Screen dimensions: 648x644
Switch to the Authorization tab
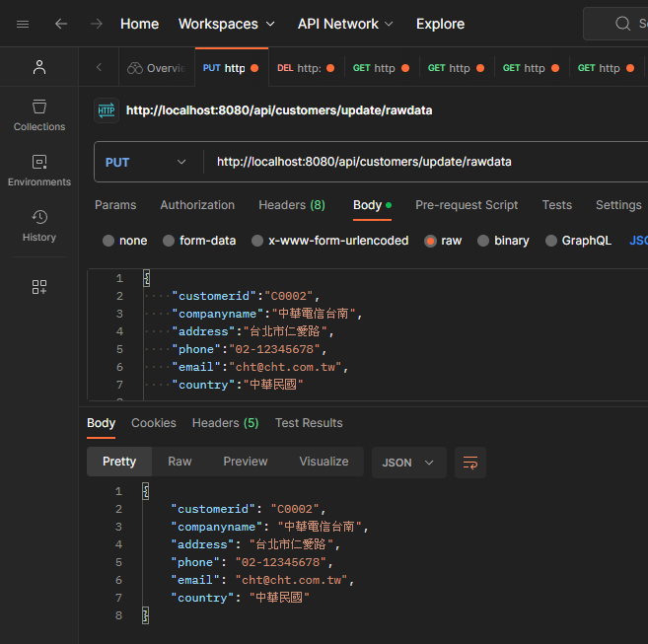pos(197,205)
